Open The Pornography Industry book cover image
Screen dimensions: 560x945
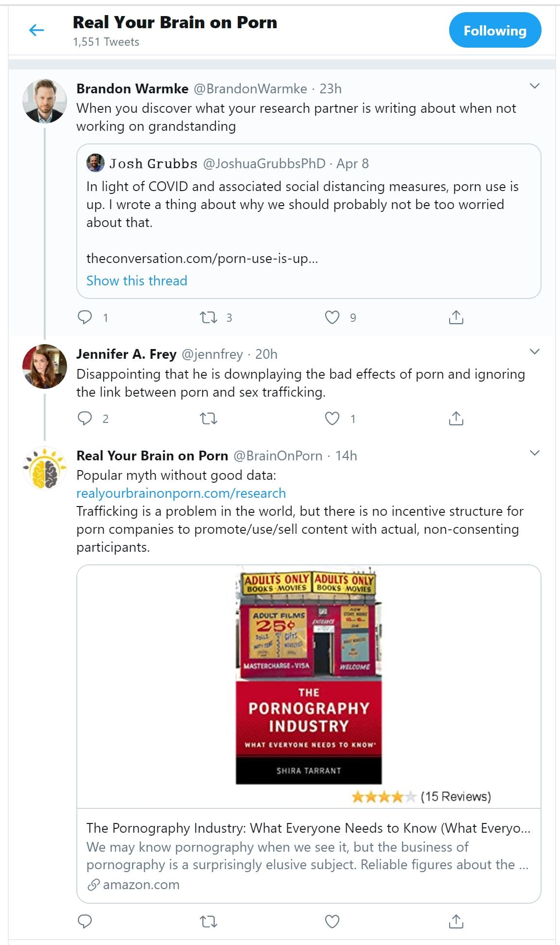309,676
